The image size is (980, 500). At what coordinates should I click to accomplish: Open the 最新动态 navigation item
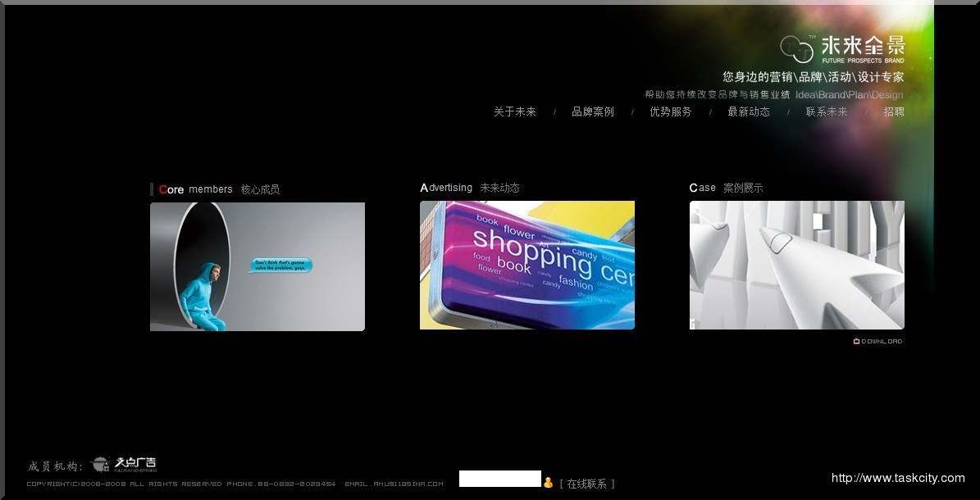(x=748, y=112)
